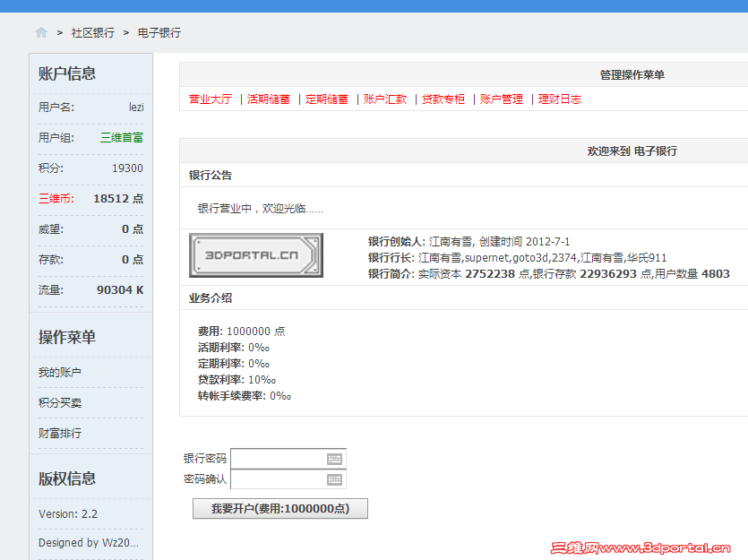Click the Version: 2.2 text
748x560 pixels.
[x=68, y=513]
